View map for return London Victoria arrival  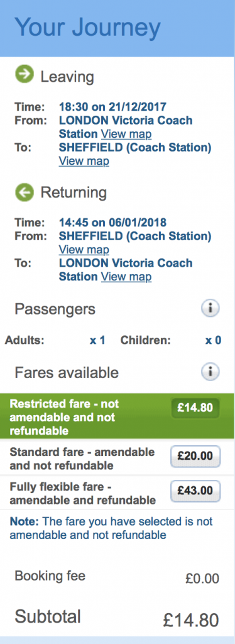126,277
